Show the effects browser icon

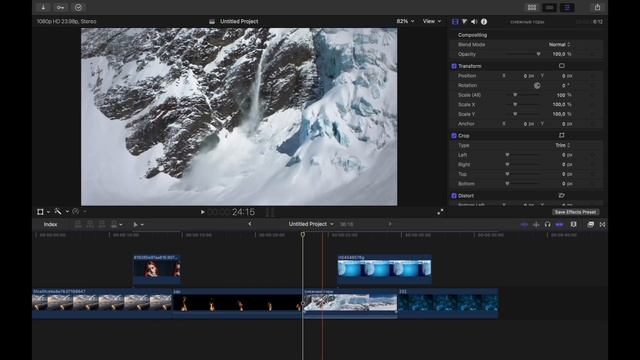click(590, 224)
